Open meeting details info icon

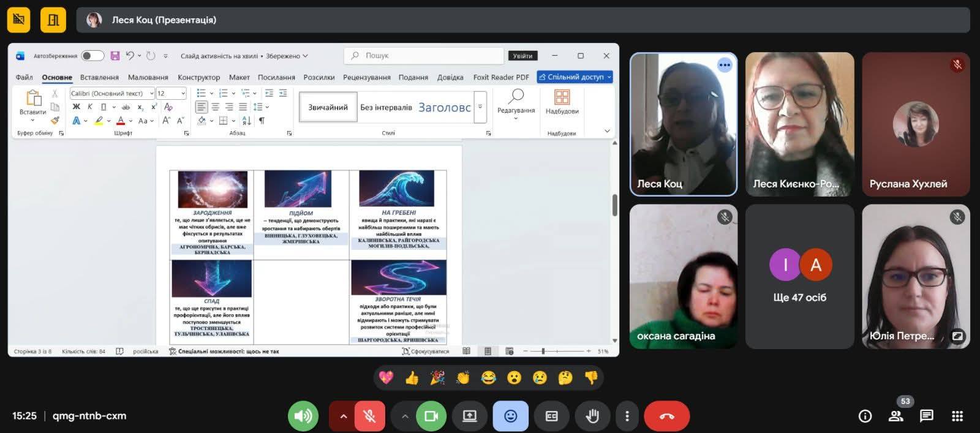(x=865, y=416)
